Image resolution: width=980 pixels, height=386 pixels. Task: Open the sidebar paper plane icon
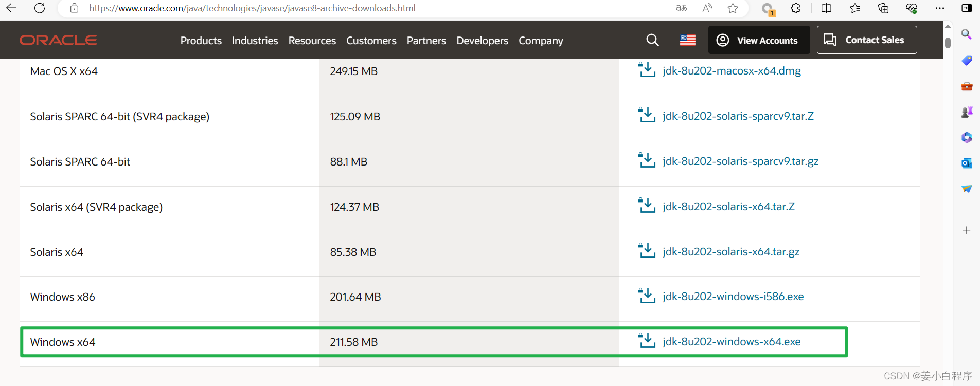point(967,189)
